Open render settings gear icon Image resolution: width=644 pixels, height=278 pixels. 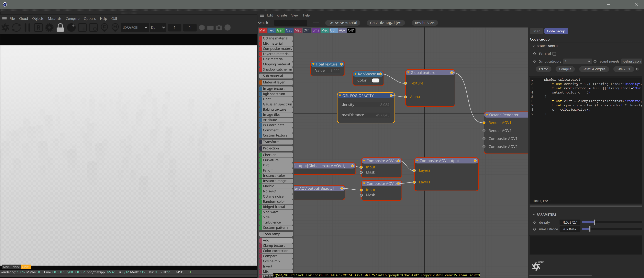point(49,27)
